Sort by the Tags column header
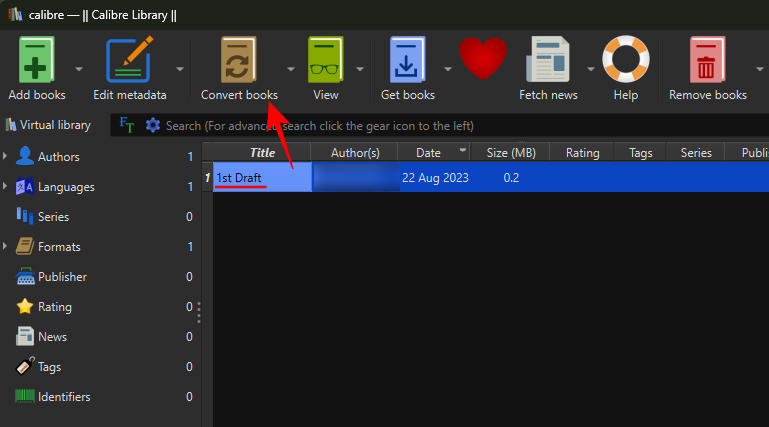Viewport: 769px width, 427px height. [641, 152]
